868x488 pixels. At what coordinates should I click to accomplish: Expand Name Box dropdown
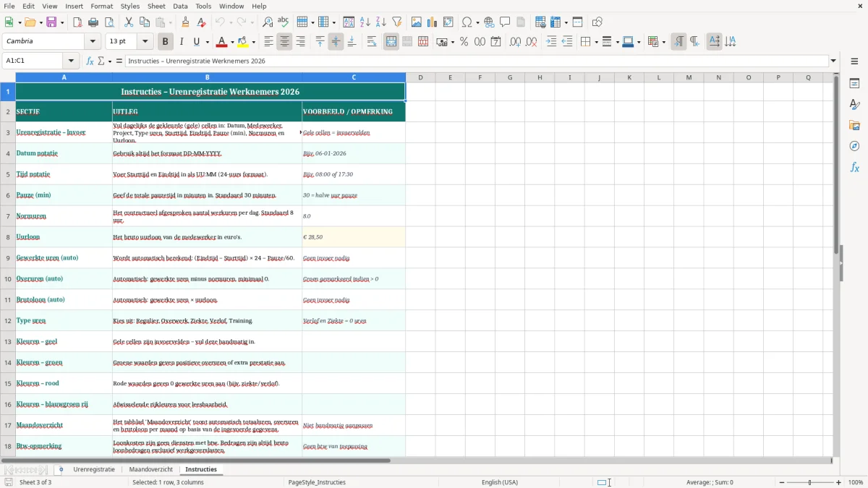tap(71, 61)
